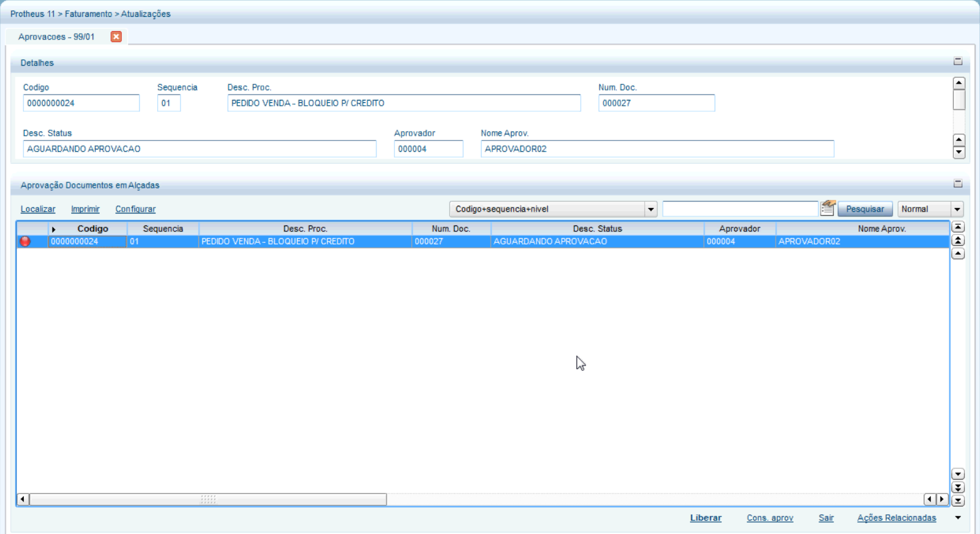This screenshot has width=980, height=534.
Task: Expand the Ações Relacionadas menu
Action: pos(958,518)
